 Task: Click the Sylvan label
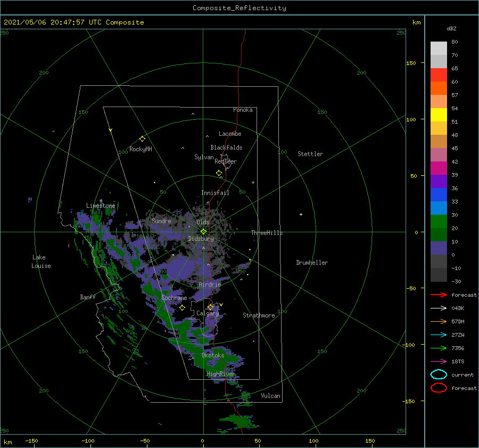[204, 157]
